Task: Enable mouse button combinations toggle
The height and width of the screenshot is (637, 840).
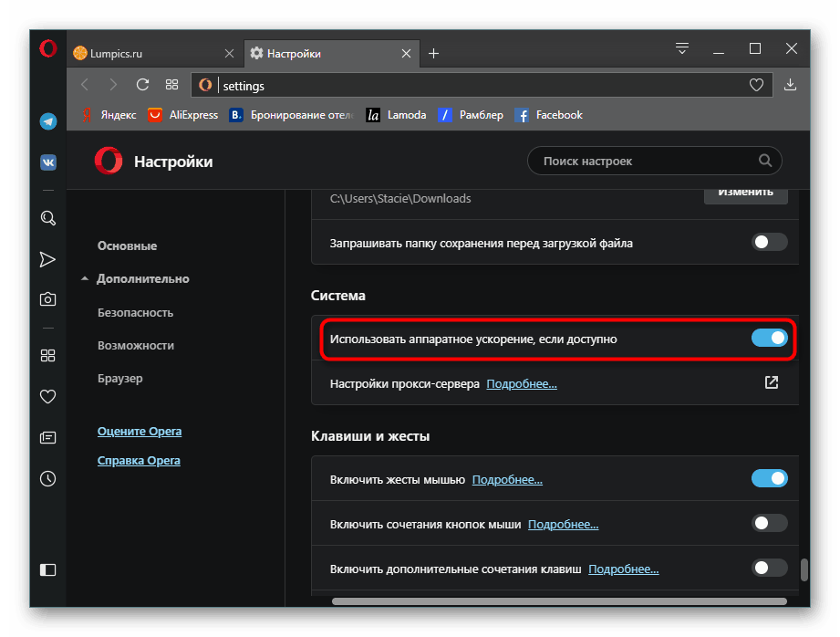Action: pos(769,523)
